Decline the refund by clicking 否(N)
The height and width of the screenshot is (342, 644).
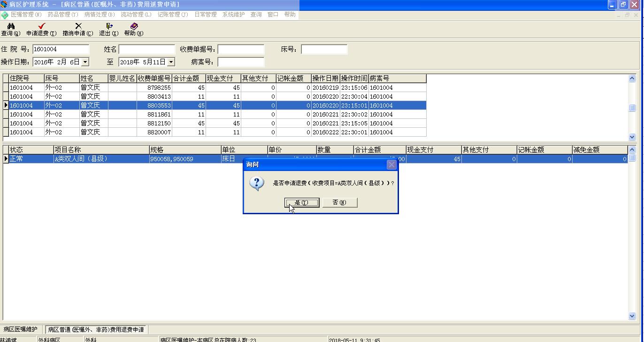click(340, 202)
